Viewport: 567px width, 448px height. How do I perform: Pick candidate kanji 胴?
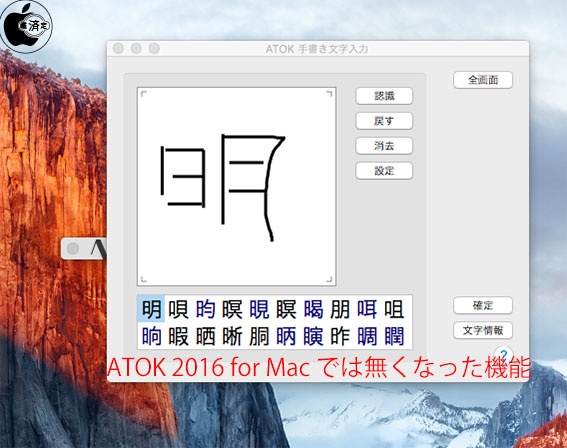(259, 336)
